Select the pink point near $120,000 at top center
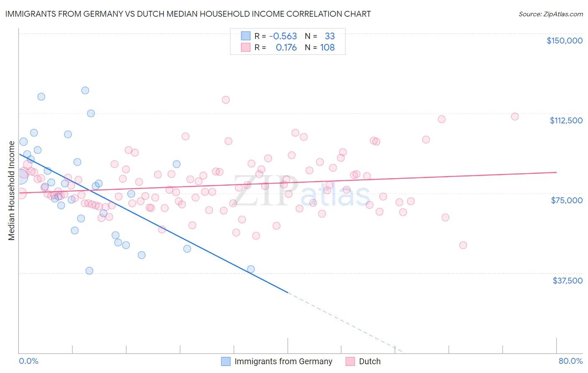The image size is (588, 373). point(226,100)
